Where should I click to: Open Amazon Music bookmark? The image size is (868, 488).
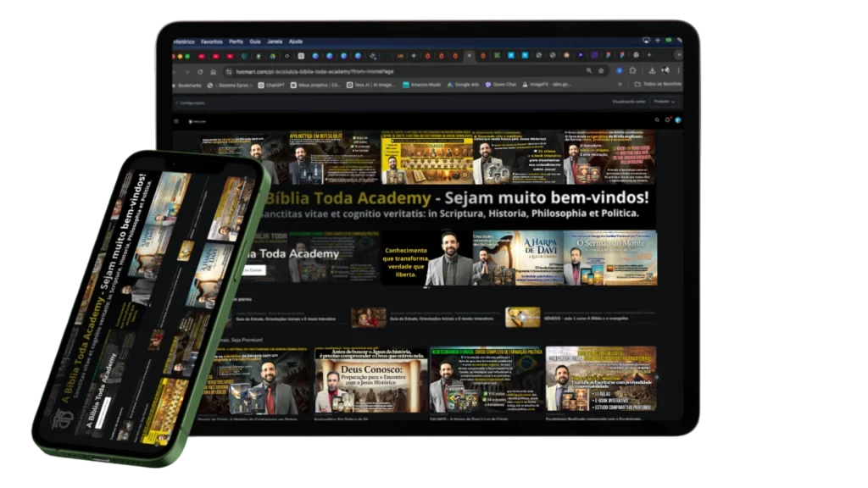(422, 85)
